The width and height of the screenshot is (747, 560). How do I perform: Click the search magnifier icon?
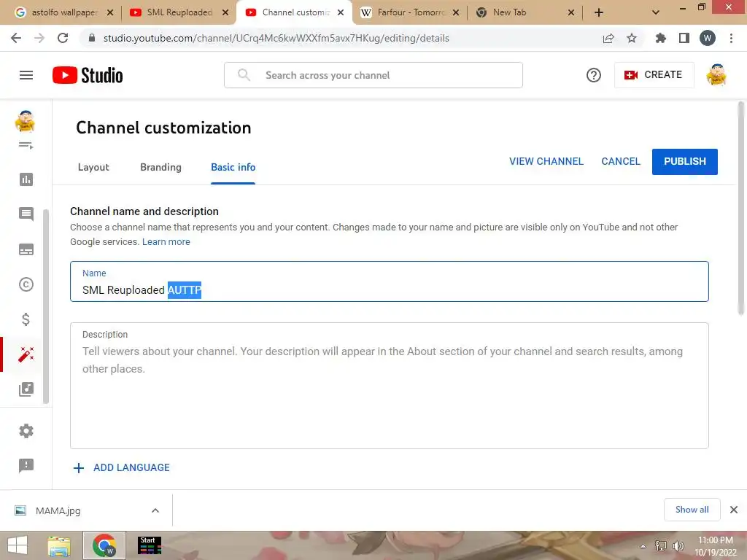(x=244, y=75)
